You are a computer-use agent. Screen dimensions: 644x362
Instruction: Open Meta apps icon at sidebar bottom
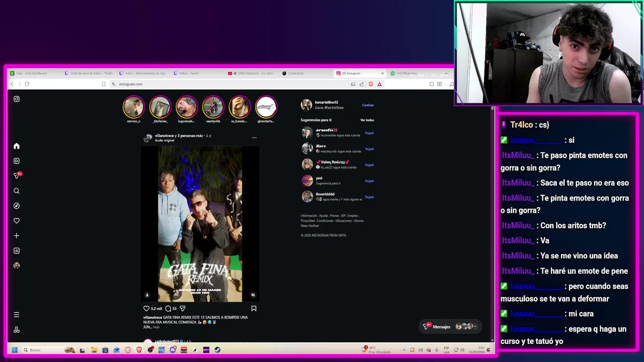coord(17,330)
